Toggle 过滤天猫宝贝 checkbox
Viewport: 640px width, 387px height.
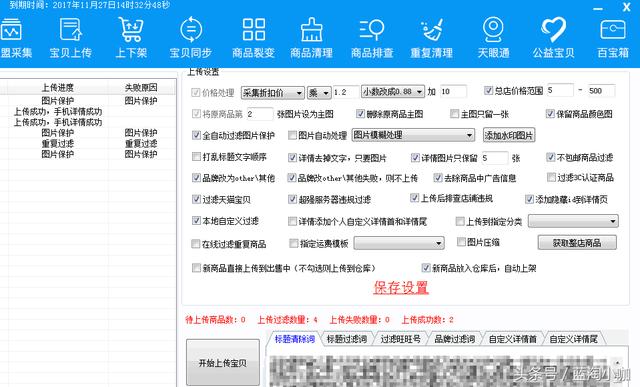tap(196, 199)
